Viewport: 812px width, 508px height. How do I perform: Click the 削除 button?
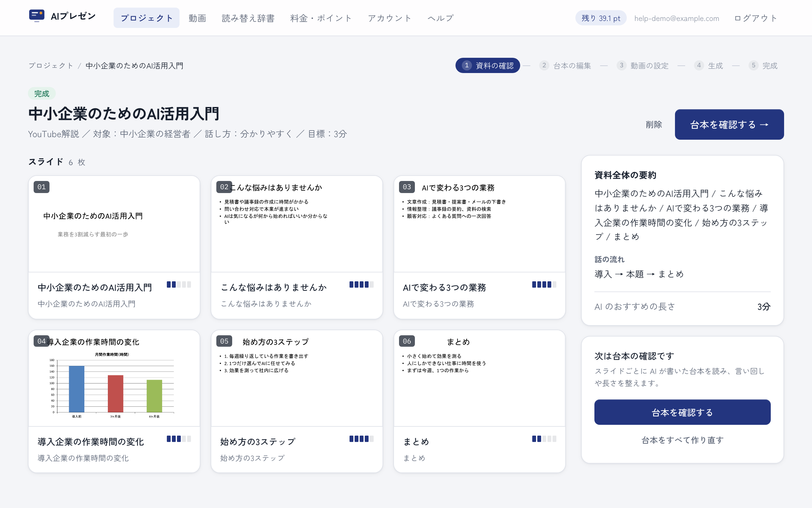pyautogui.click(x=654, y=125)
